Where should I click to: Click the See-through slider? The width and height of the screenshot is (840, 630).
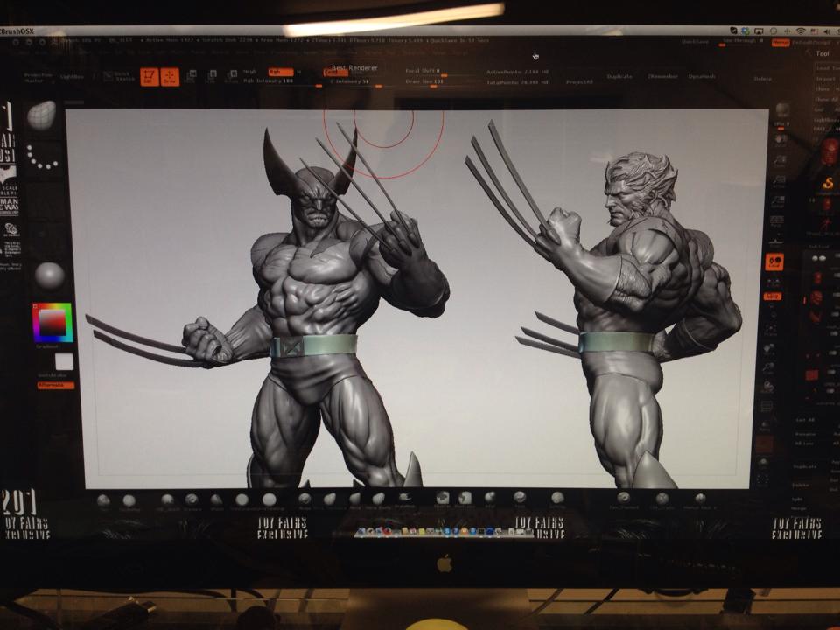[x=743, y=41]
